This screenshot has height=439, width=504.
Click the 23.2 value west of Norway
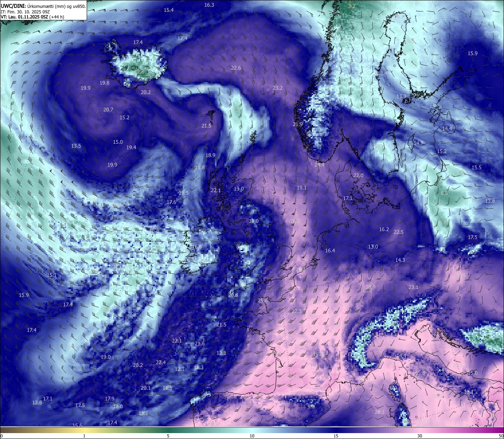(x=278, y=88)
